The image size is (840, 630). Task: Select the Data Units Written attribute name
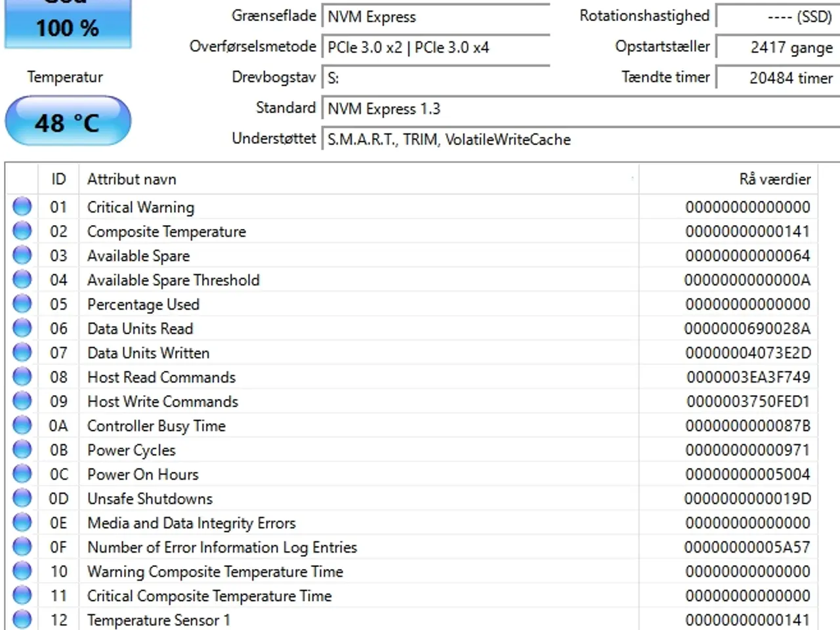tap(148, 353)
